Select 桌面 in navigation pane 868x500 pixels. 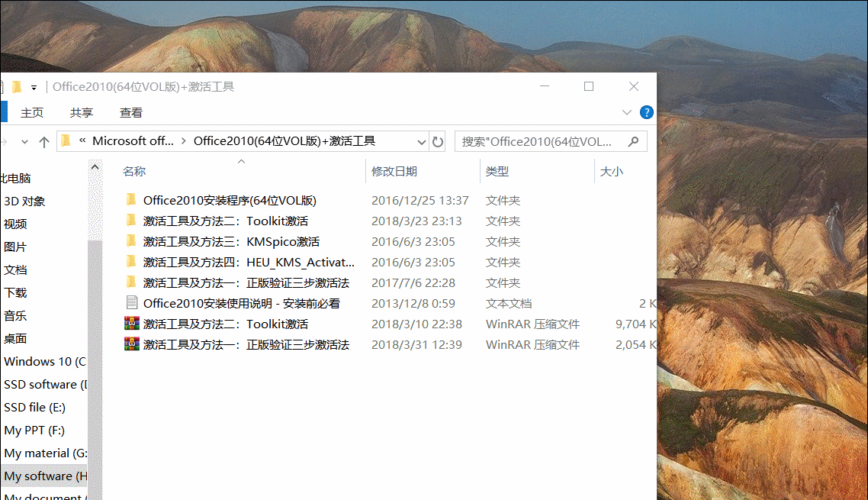[x=15, y=339]
